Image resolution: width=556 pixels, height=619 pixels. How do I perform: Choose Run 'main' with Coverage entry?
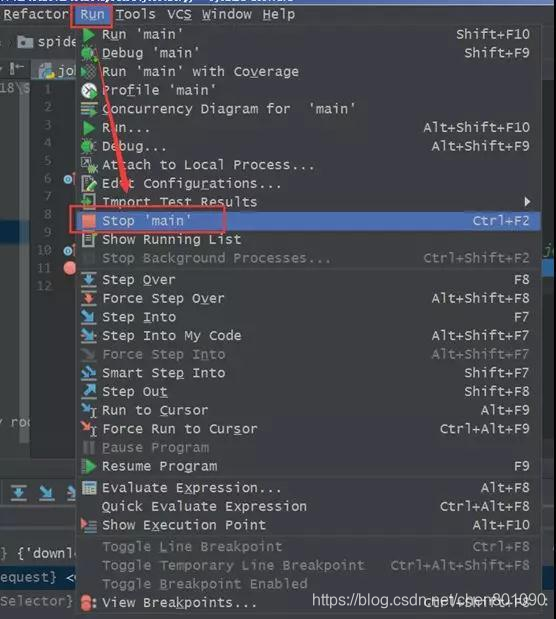coord(308,72)
